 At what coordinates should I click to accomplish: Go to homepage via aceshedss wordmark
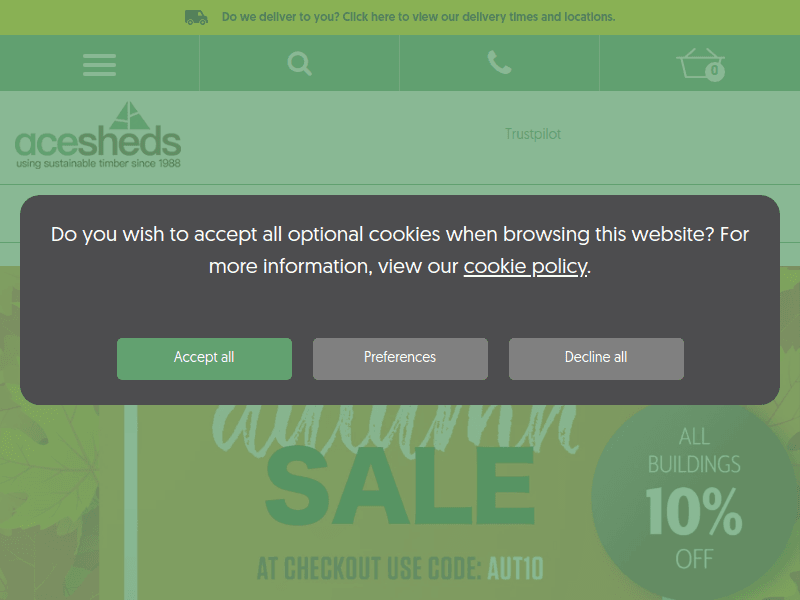coord(98,142)
